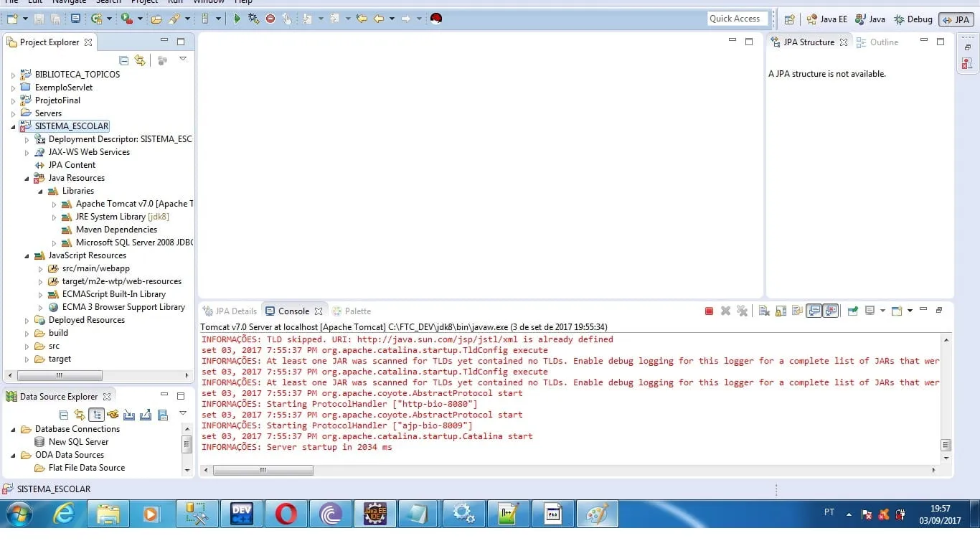This screenshot has width=980, height=551.
Task: Open the Eclipse Java EE IDE taskbar icon
Action: (x=374, y=514)
